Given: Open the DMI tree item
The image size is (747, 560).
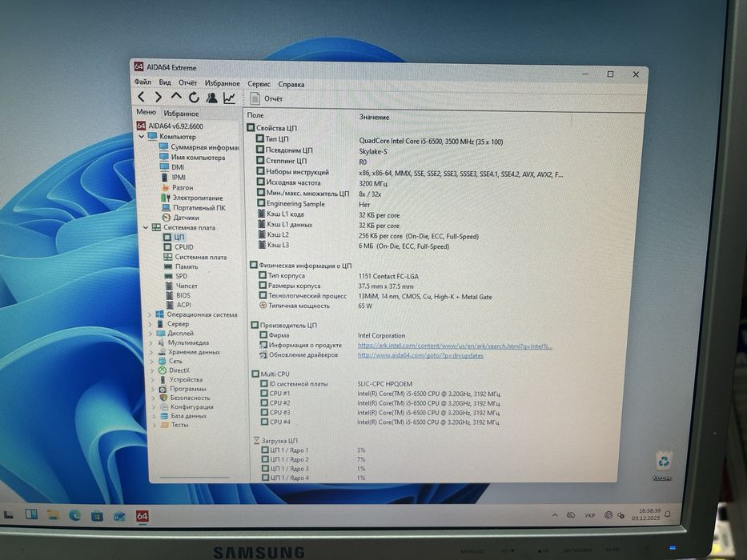Looking at the screenshot, I should coord(172,167).
